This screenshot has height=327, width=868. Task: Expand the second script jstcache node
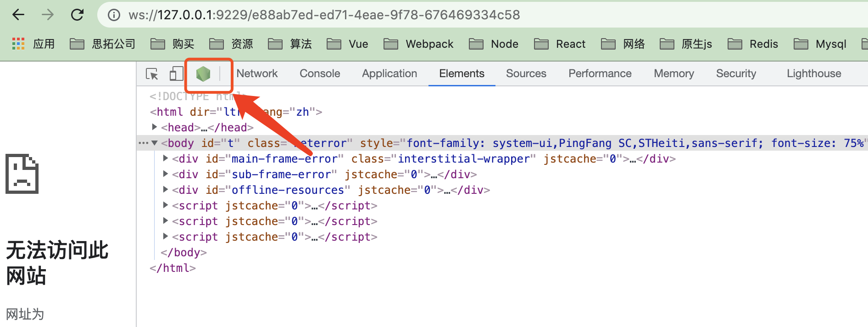tap(166, 220)
